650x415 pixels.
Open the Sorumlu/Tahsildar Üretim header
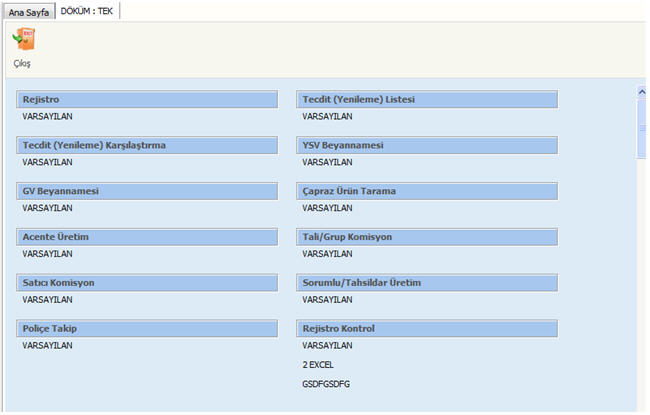427,283
